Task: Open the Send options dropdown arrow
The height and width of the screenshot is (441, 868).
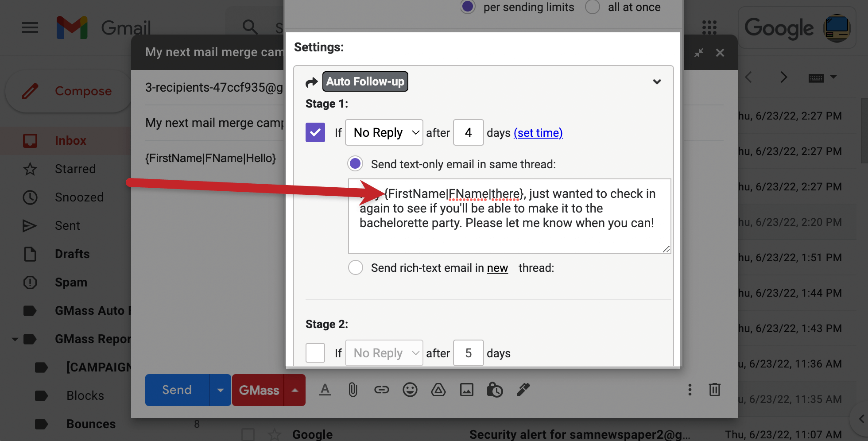Action: coord(220,390)
